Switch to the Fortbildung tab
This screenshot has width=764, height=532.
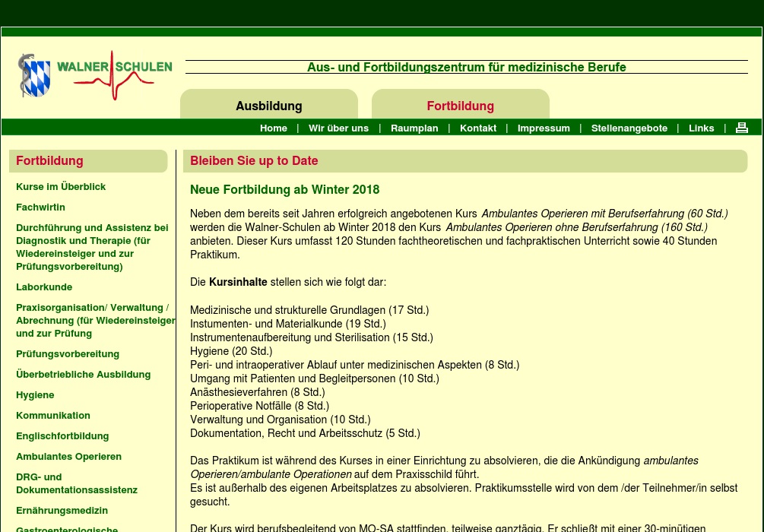[460, 106]
